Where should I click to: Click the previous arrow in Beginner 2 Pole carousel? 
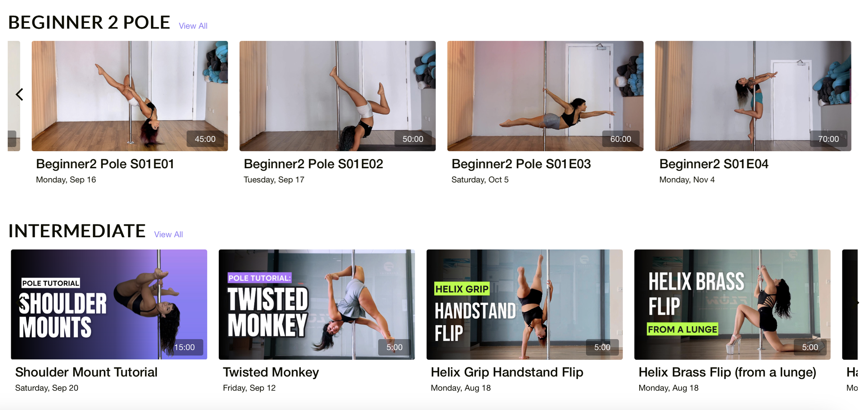[x=19, y=94]
